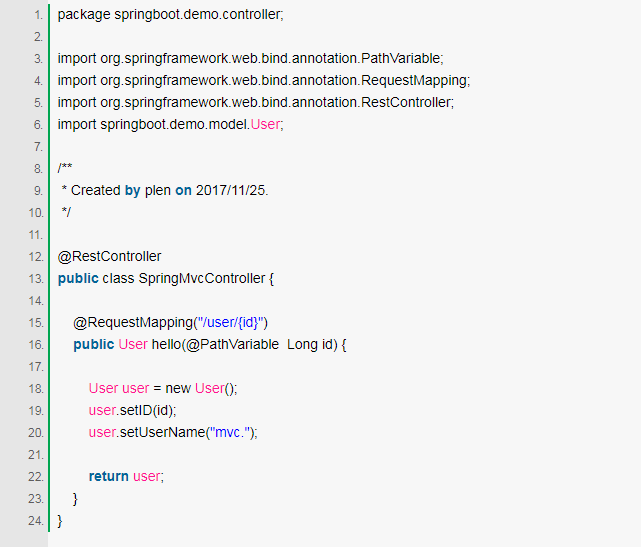Click the RequestMapping import statement
Screen dimensions: 641x547
point(264,81)
